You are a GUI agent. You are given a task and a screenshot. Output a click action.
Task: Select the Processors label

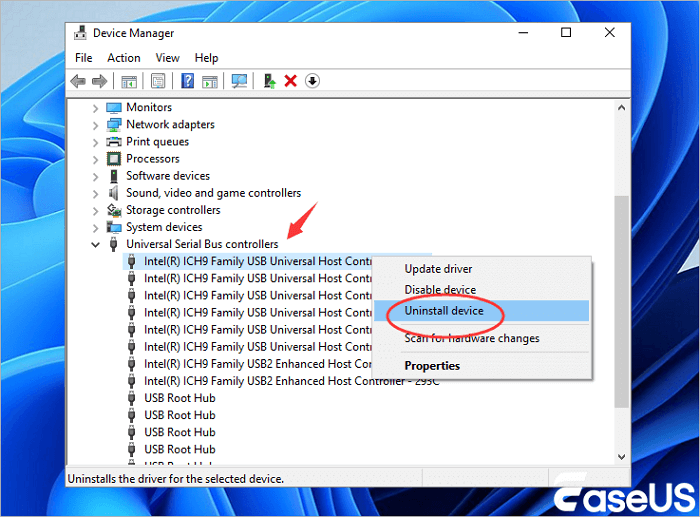coord(153,158)
